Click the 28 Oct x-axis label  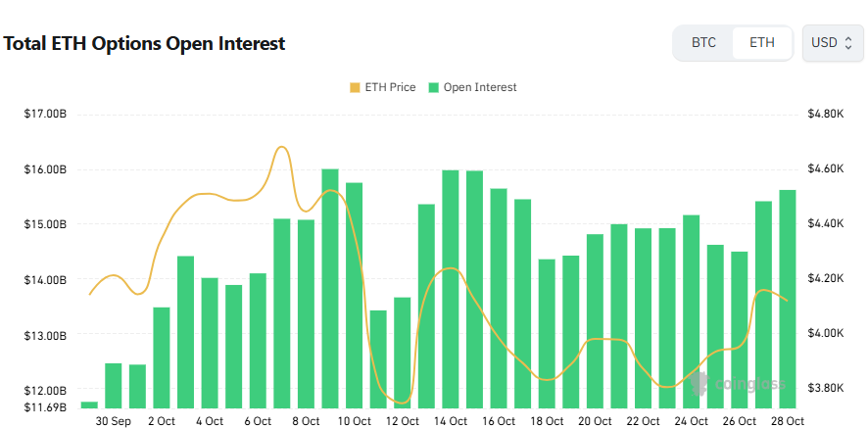pos(788,421)
